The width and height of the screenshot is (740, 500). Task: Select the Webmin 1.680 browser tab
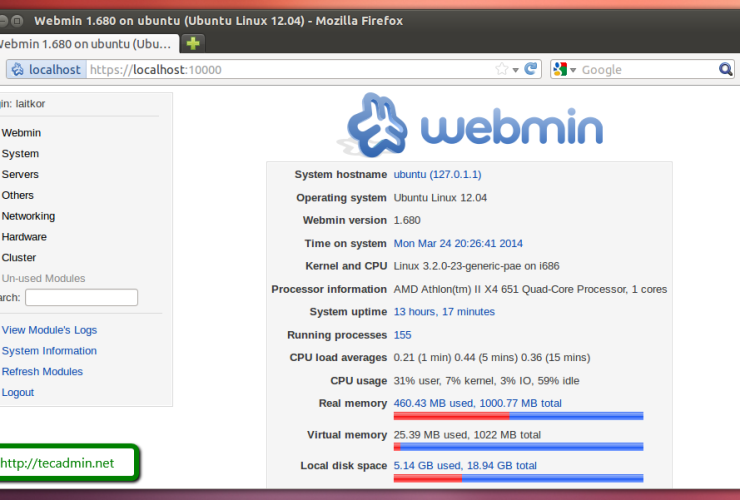[85, 43]
